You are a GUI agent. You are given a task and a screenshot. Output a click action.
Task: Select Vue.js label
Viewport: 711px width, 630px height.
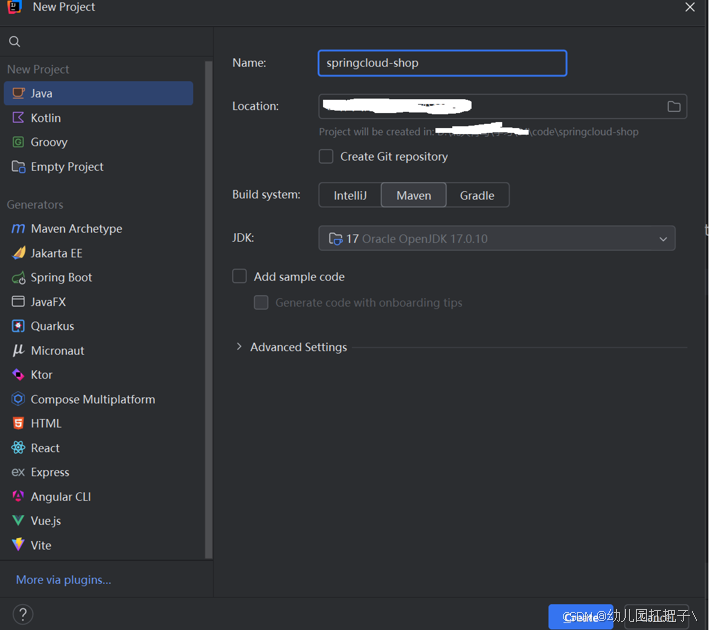(x=46, y=521)
